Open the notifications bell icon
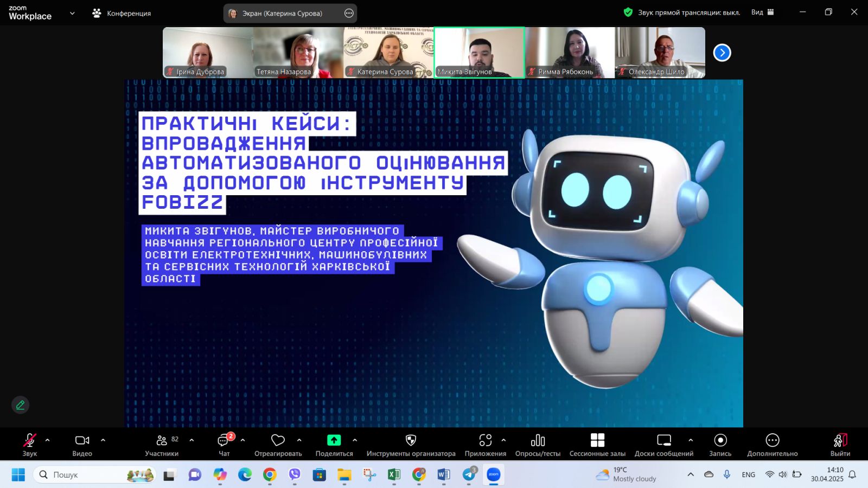Viewport: 868px width, 488px height. coord(852,474)
